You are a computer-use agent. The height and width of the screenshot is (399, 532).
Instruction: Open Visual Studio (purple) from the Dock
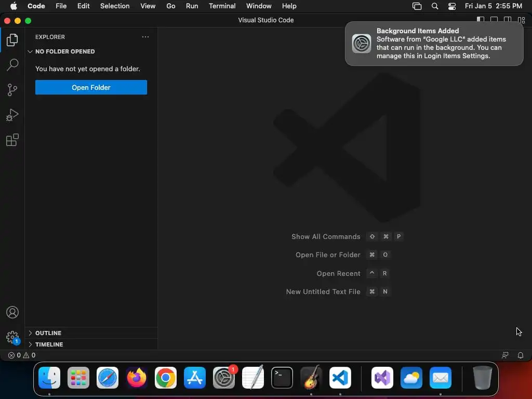[x=382, y=378]
